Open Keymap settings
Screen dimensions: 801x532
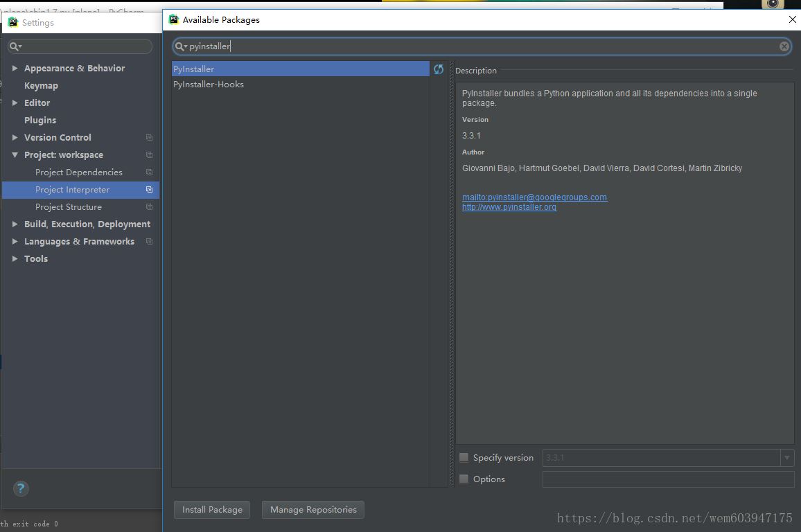tap(41, 85)
